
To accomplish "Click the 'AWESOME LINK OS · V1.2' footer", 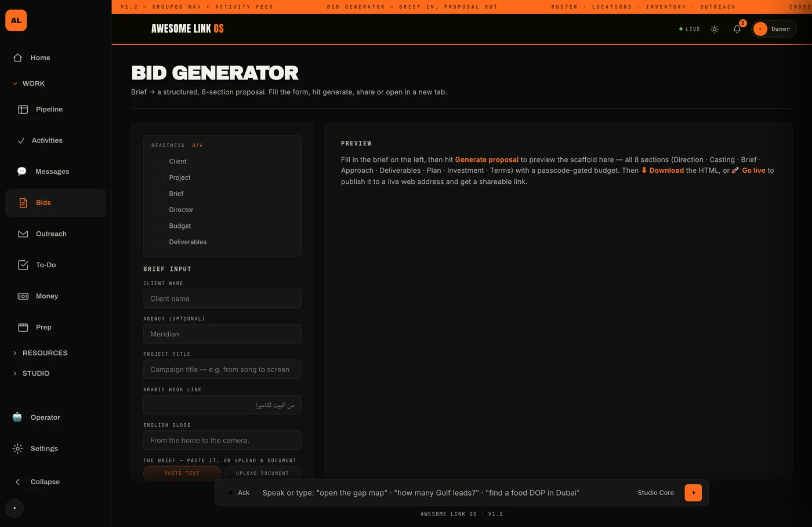I will [x=462, y=514].
